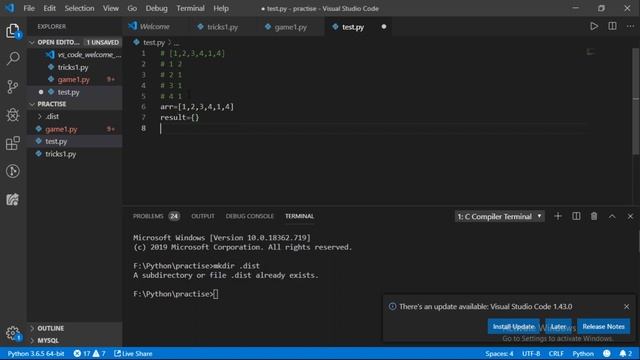Screen dimensions: 640x360
Task: Open the Live Share activity bar icon
Action: click(13, 199)
